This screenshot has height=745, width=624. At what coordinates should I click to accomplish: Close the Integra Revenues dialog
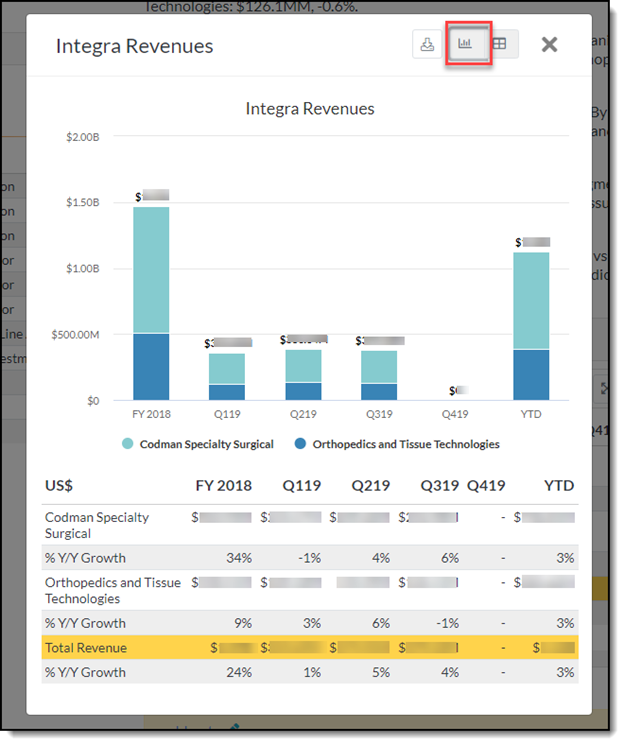click(549, 45)
